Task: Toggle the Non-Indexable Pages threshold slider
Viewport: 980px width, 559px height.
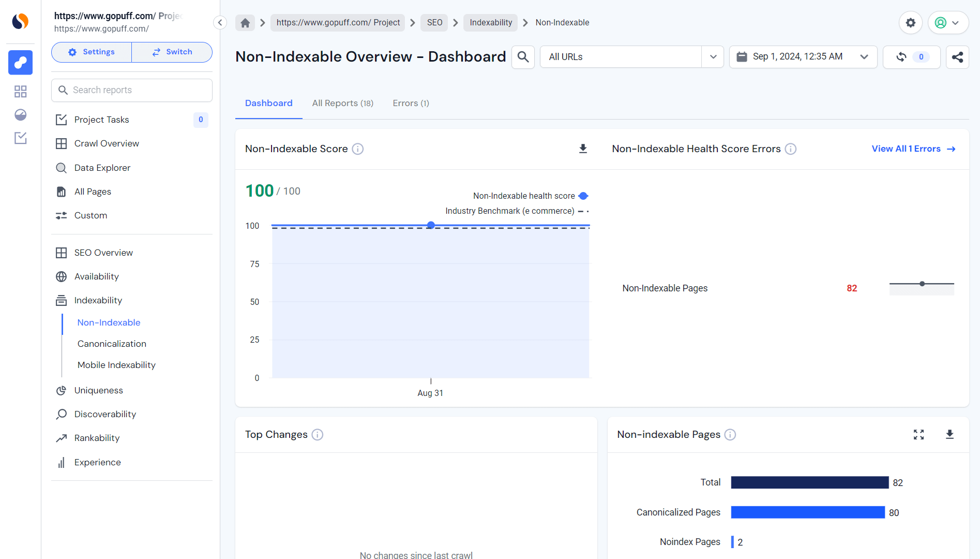Action: pyautogui.click(x=922, y=284)
